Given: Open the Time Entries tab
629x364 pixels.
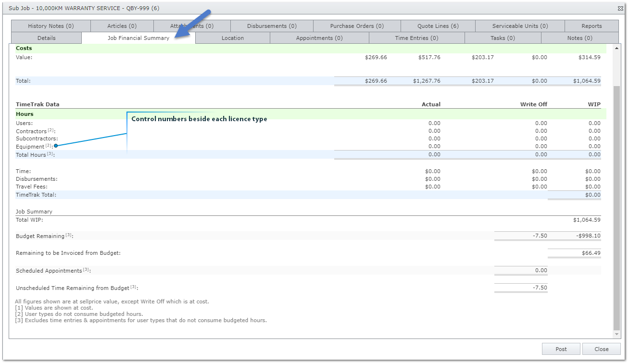Looking at the screenshot, I should pyautogui.click(x=416, y=38).
